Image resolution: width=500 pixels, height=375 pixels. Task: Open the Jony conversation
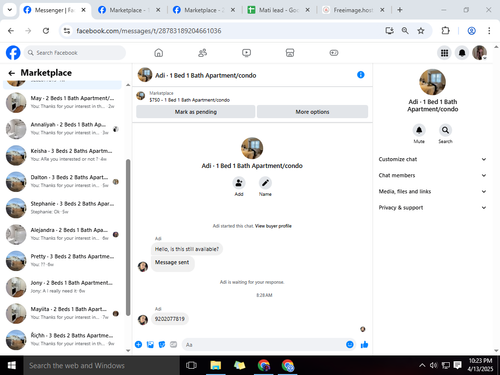(62, 287)
